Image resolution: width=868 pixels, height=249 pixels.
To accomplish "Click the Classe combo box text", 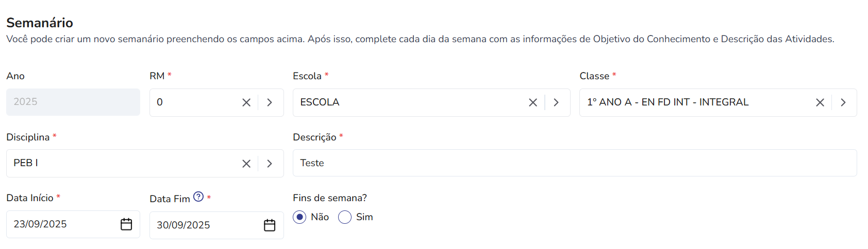I will 667,102.
